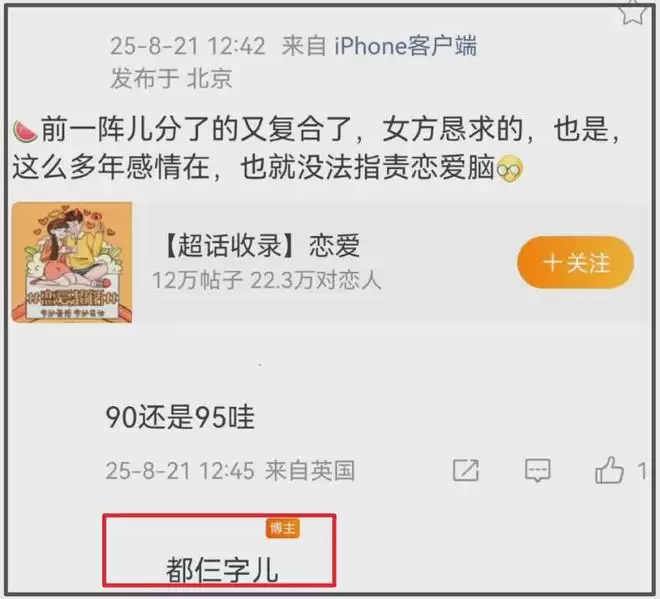Click the 来自英国 comment location
The image size is (660, 599).
pyautogui.click(x=310, y=471)
